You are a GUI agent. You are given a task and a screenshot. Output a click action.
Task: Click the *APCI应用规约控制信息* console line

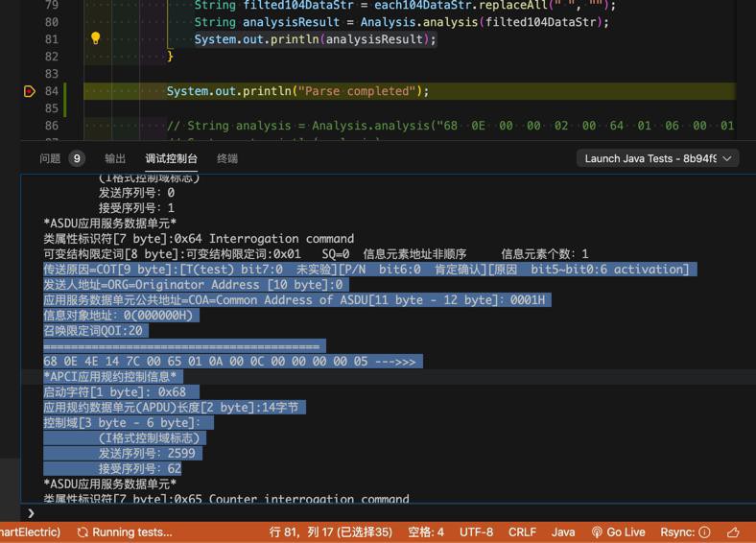coord(110,377)
